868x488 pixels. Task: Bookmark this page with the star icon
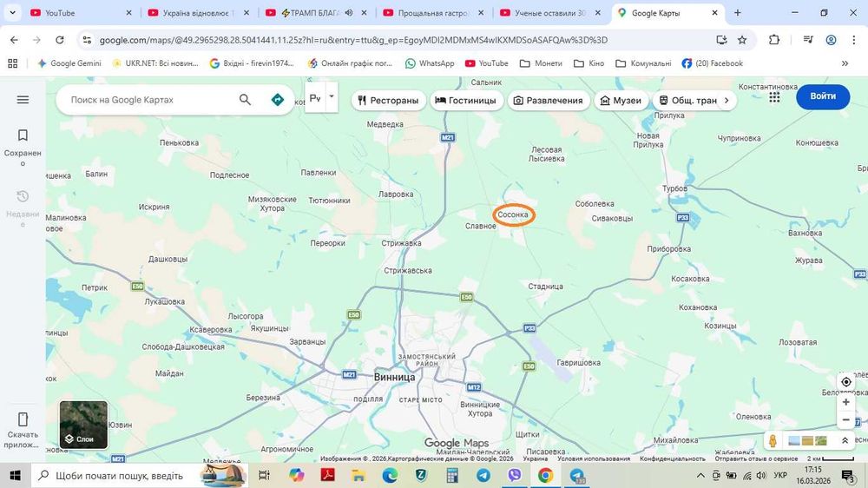pyautogui.click(x=742, y=40)
